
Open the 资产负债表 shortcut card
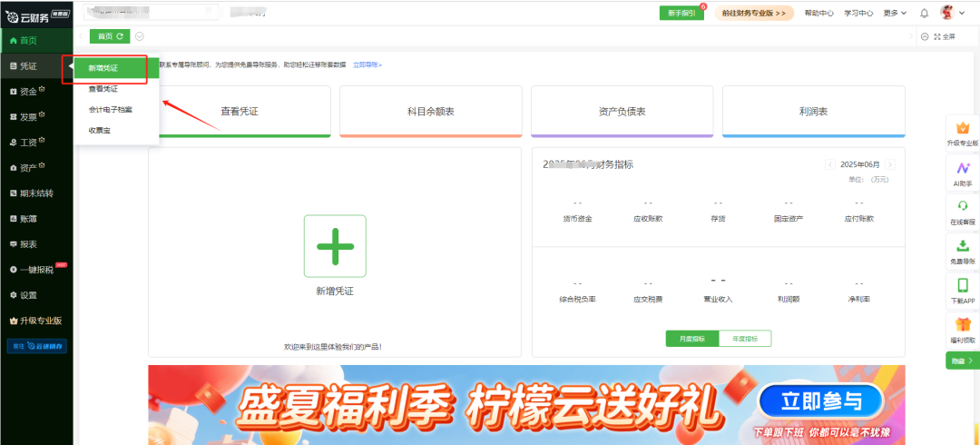tap(622, 112)
